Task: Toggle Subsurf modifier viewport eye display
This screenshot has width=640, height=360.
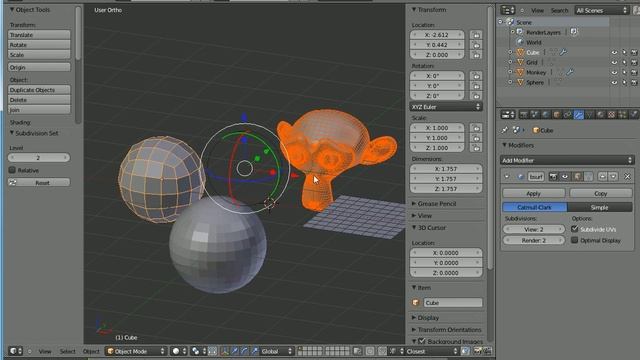Action: 565,176
